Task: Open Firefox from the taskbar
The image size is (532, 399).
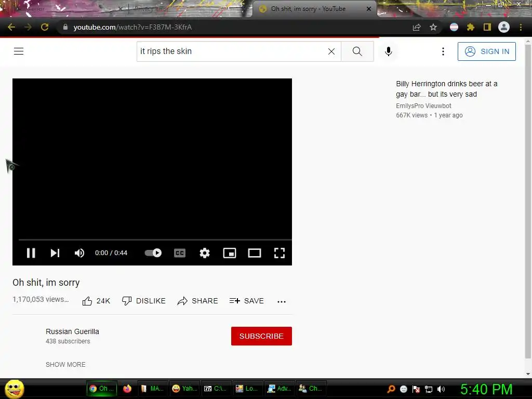Action: (x=127, y=389)
